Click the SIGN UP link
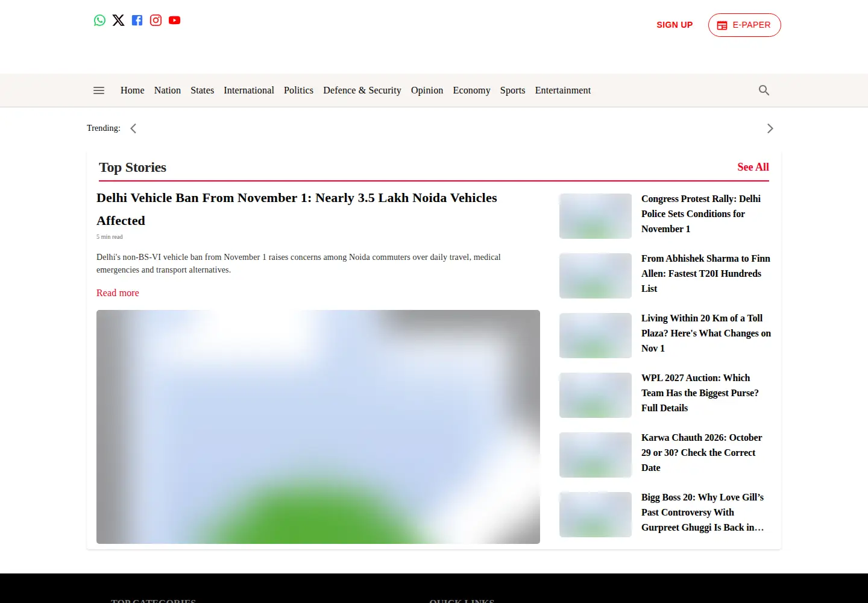This screenshot has height=603, width=868. pos(675,25)
